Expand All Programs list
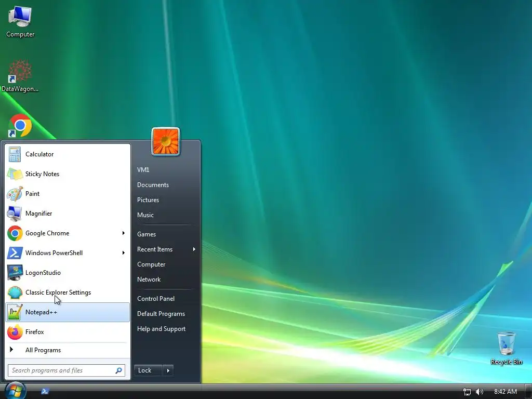The height and width of the screenshot is (399, 532). tap(68, 350)
